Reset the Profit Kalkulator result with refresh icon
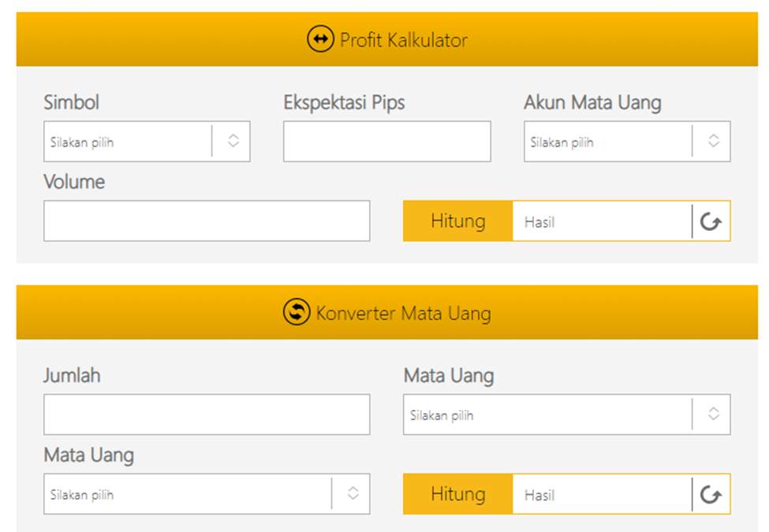Viewport: 769px width, 532px height. coord(711,221)
